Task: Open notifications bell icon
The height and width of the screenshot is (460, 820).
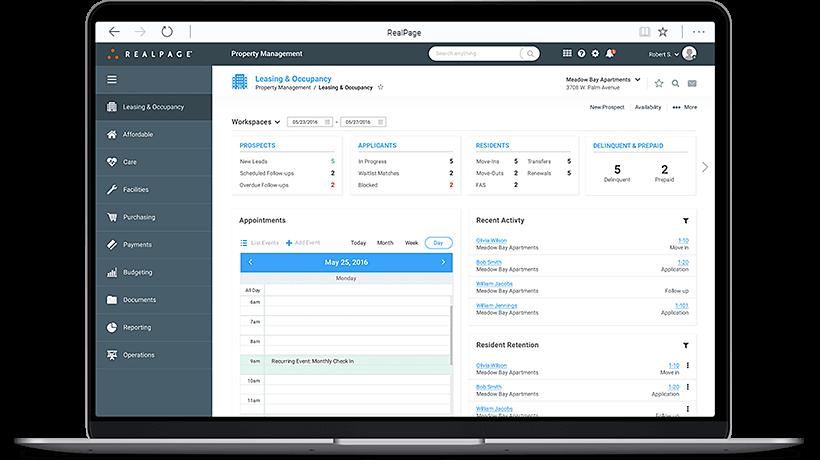Action: coord(610,53)
